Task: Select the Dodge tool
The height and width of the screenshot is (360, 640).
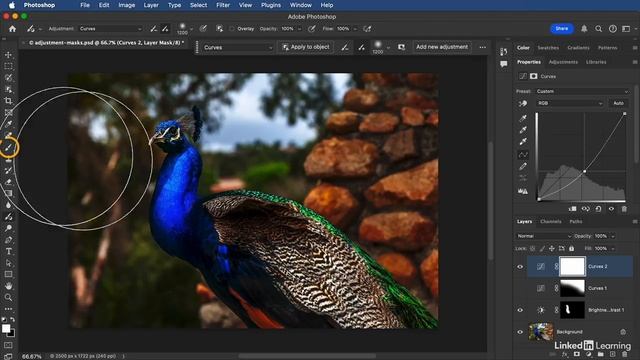Action: tap(8, 228)
